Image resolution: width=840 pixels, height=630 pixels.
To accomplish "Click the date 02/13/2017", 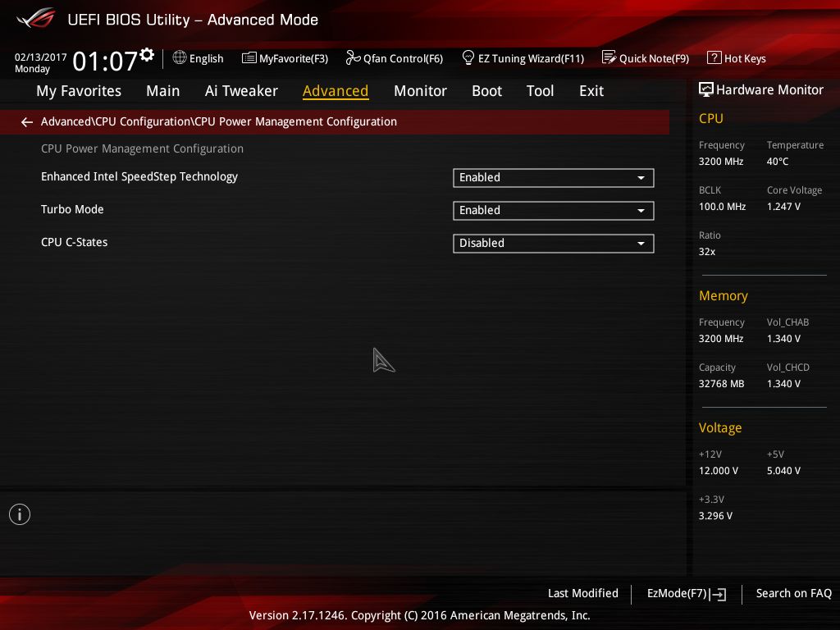I will pos(41,57).
